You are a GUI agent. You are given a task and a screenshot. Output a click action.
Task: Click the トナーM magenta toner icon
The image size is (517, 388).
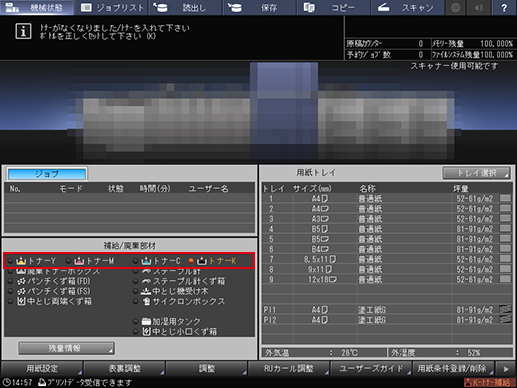click(x=79, y=261)
